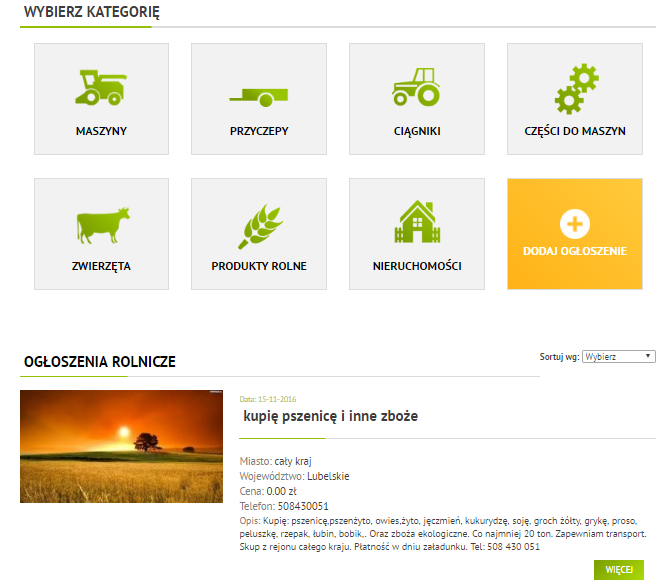Image resolution: width=669 pixels, height=586 pixels.
Task: Open the sunset wheat field thumbnail
Action: [121, 446]
